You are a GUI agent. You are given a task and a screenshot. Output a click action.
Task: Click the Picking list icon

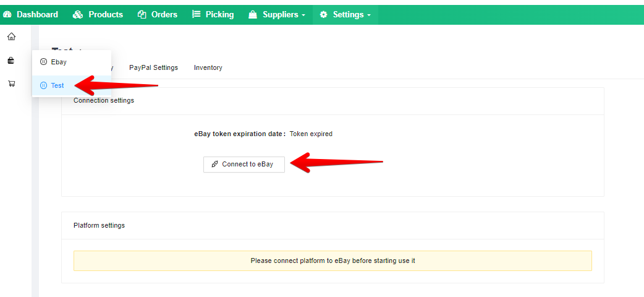(x=197, y=14)
